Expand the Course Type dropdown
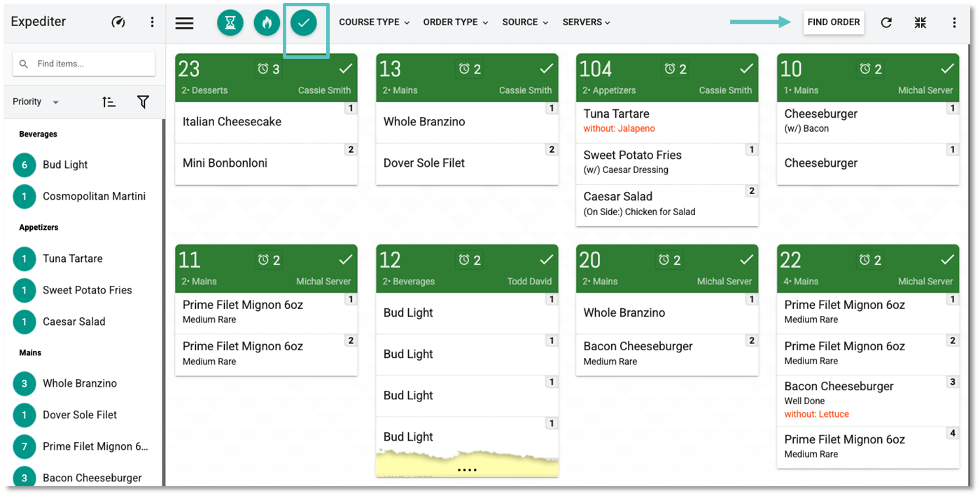980x496 pixels. 374,22
